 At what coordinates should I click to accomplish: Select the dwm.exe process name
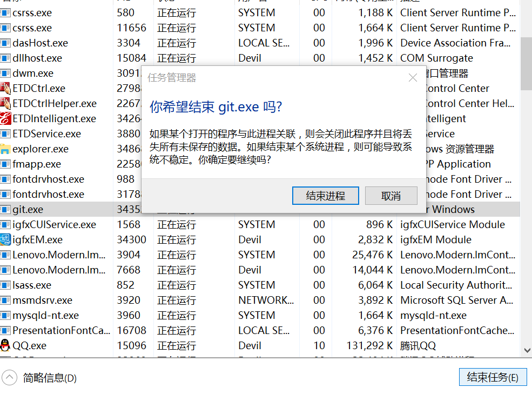coord(33,74)
